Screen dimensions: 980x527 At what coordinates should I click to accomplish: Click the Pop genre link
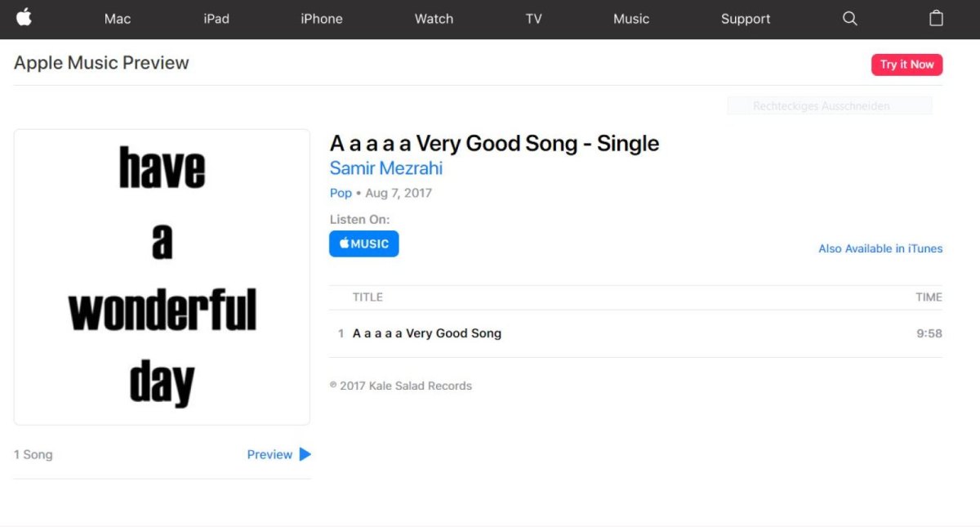coord(341,193)
